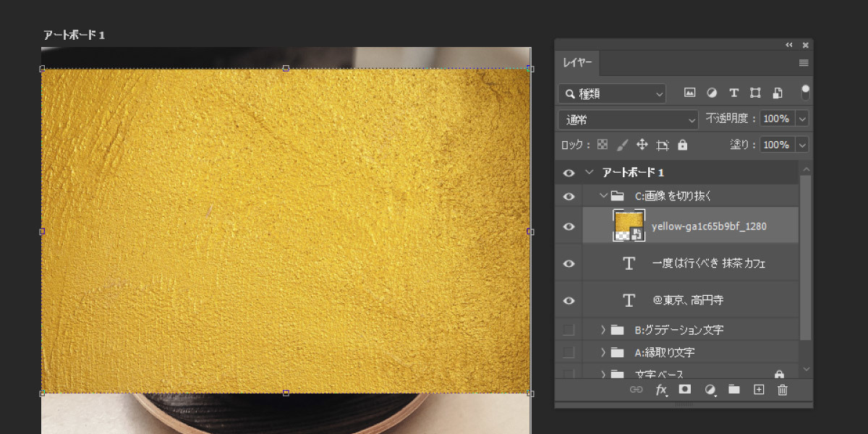Click the link layers icon
This screenshot has width=868, height=434.
pos(637,390)
